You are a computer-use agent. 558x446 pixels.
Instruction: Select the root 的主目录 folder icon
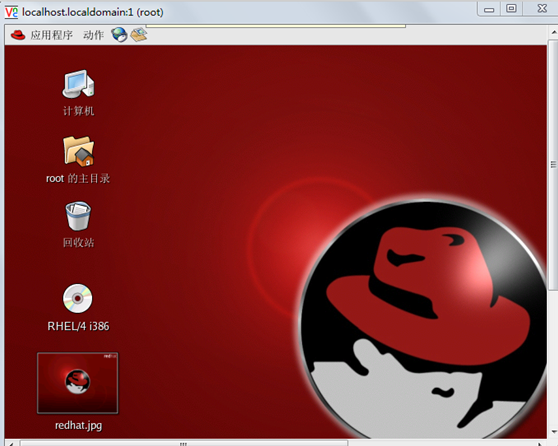pyautogui.click(x=78, y=151)
